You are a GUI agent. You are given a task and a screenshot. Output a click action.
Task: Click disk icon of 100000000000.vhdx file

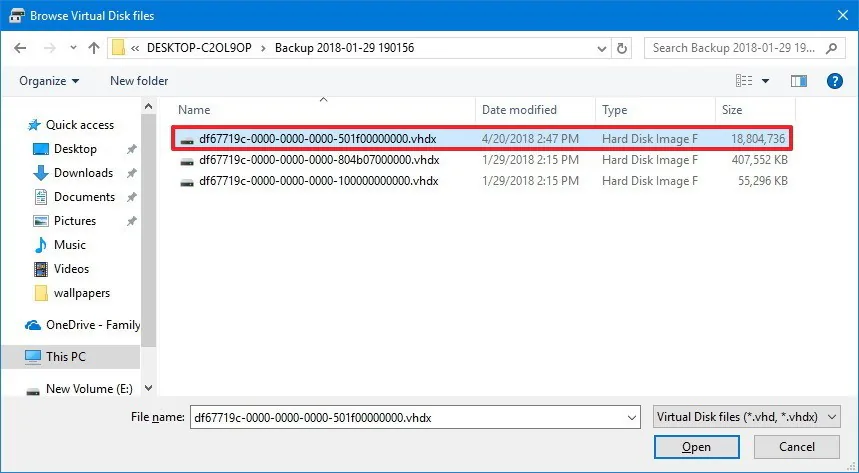(x=187, y=182)
